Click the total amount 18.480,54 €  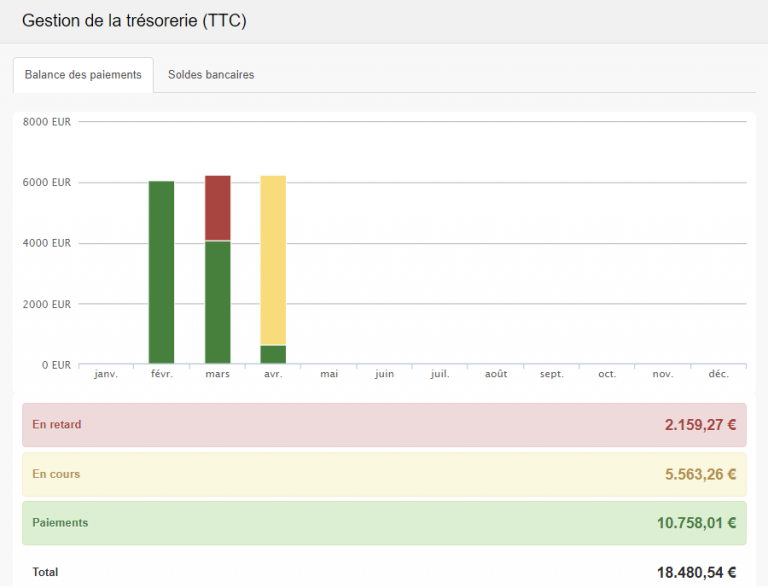pyautogui.click(x=696, y=573)
